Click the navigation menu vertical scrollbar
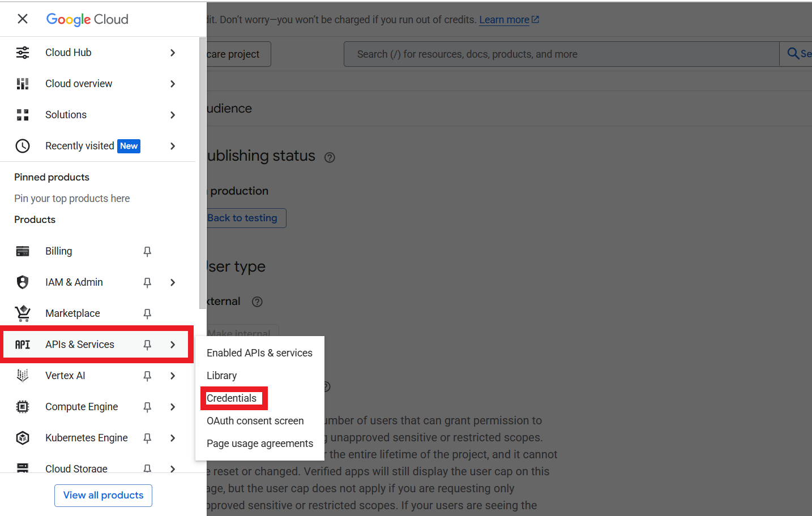This screenshot has height=516, width=812. coord(203,173)
